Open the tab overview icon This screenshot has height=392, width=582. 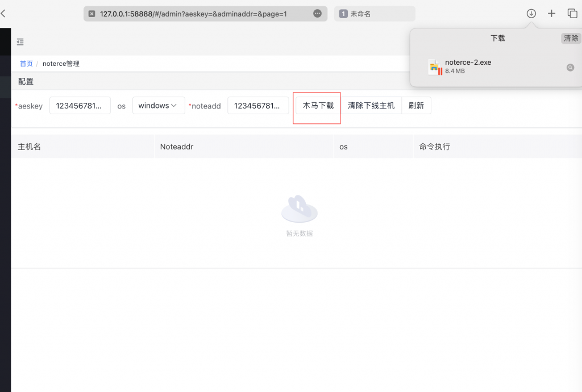click(572, 13)
